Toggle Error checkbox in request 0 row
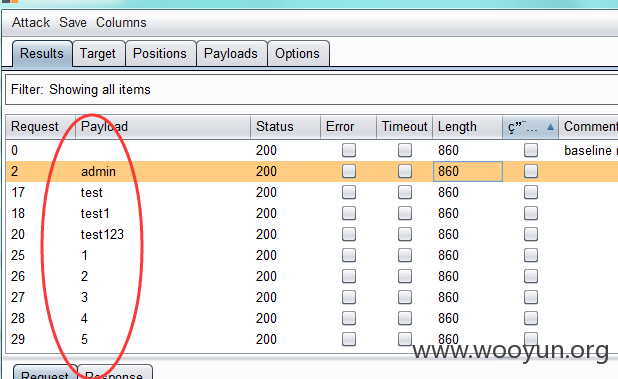Image resolution: width=618 pixels, height=379 pixels. coord(349,150)
